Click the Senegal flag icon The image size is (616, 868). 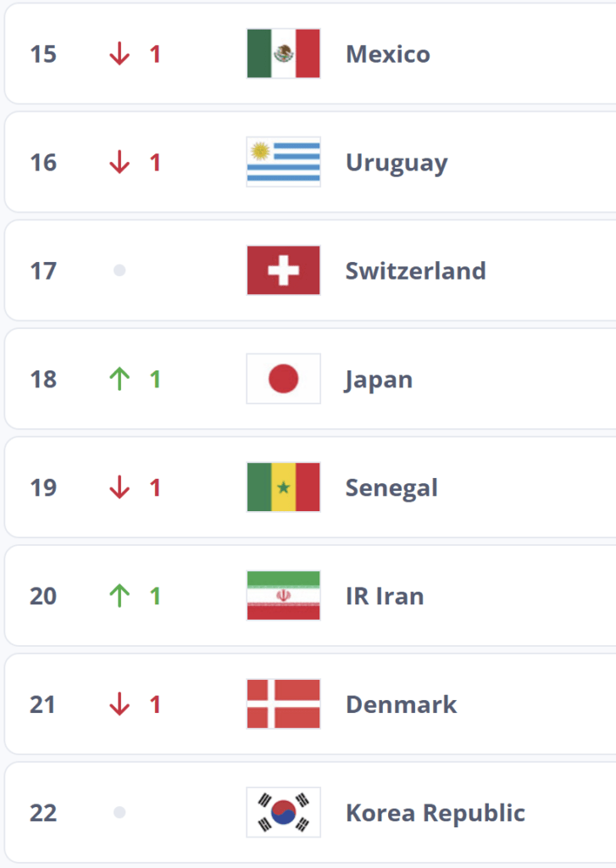click(x=283, y=487)
